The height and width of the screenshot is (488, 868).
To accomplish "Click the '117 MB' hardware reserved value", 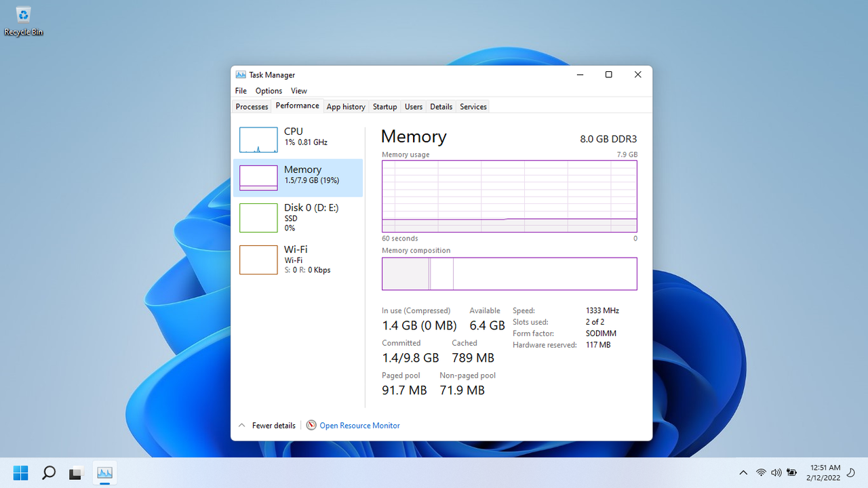I will coord(598,345).
